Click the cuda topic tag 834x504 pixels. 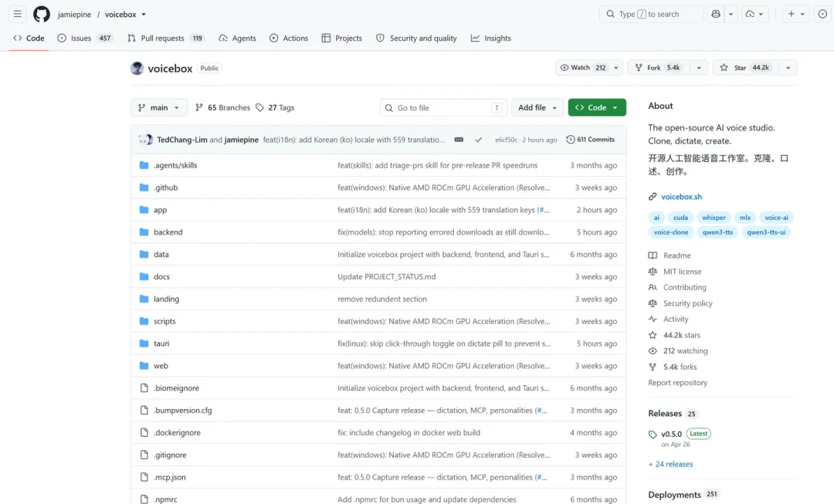point(680,218)
